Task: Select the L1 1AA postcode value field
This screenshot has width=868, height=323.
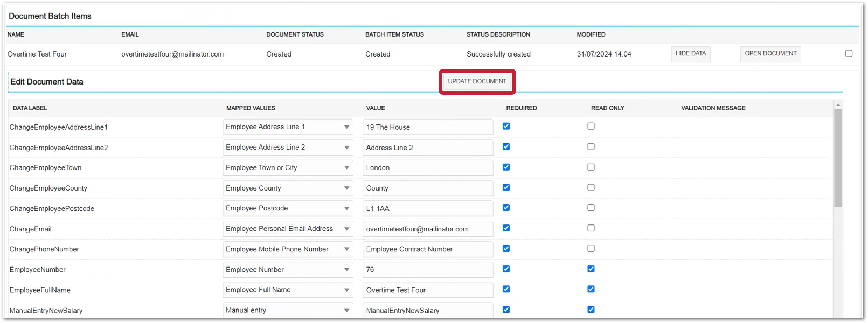Action: pos(427,208)
